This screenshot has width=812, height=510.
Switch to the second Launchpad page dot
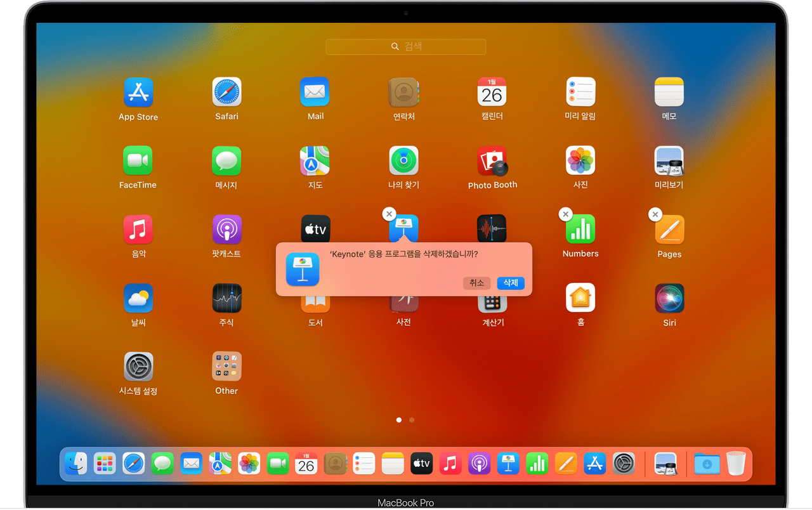[x=412, y=420]
